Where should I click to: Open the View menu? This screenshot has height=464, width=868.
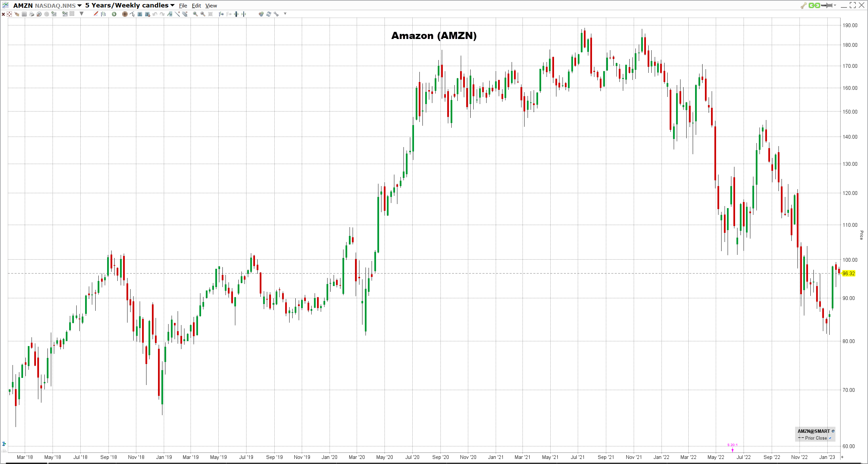click(x=211, y=6)
